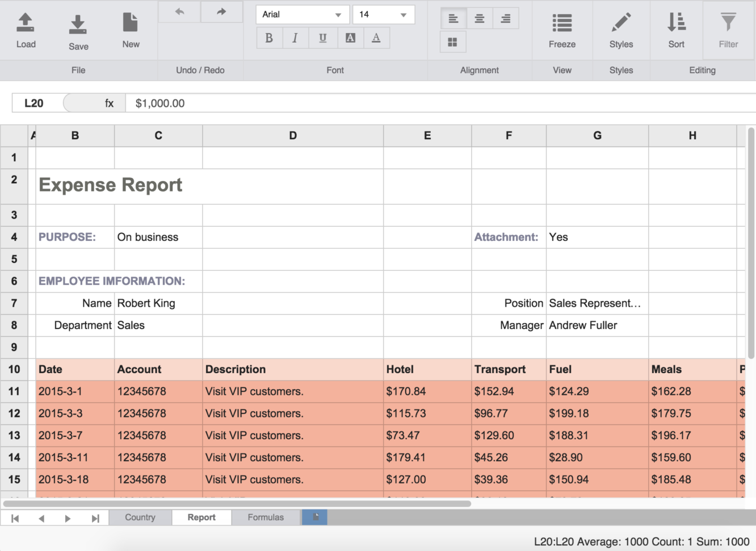
Task: Toggle italic formatting
Action: tap(295, 37)
